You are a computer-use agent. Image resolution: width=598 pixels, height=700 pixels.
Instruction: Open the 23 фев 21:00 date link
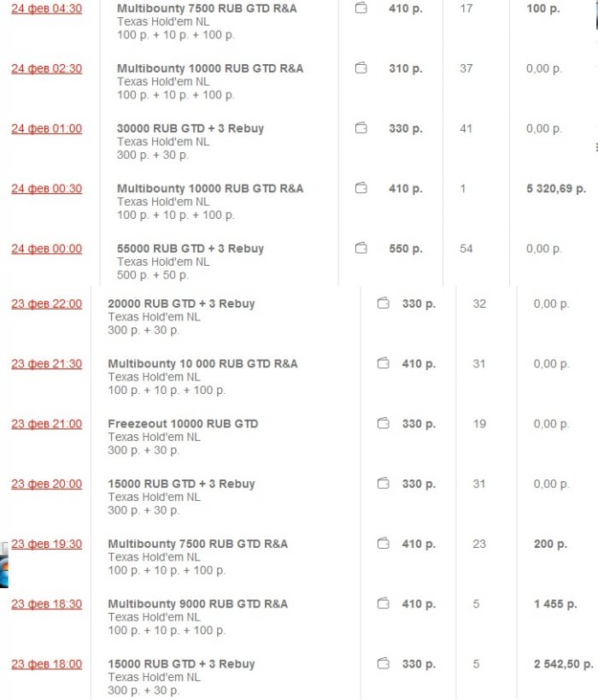click(x=47, y=424)
